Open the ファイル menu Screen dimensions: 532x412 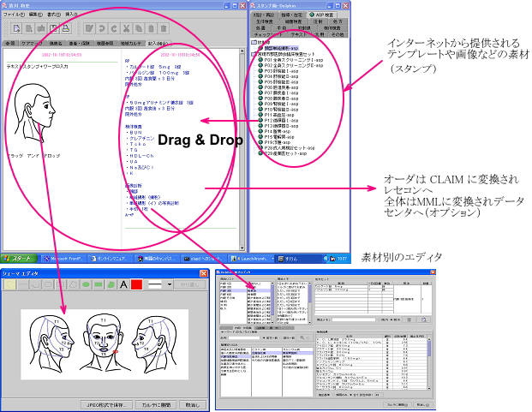click(x=12, y=15)
